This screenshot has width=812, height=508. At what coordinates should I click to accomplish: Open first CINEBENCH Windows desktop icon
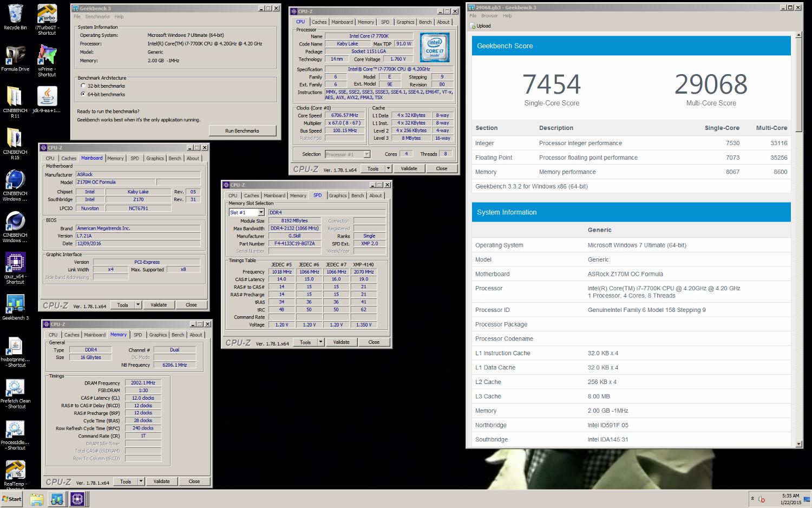click(x=15, y=186)
